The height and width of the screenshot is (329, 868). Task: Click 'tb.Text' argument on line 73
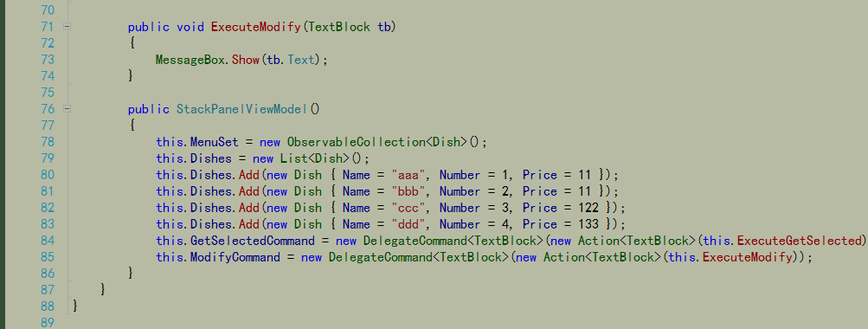[291, 59]
